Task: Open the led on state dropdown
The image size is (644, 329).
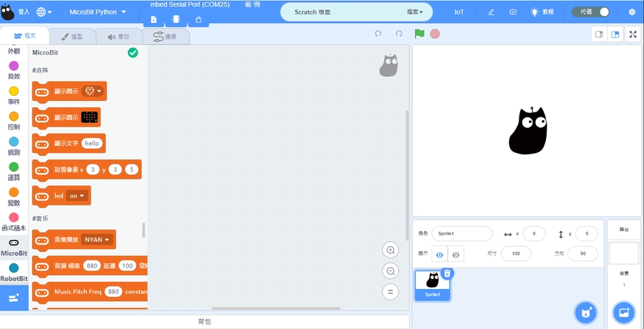Action: click(77, 195)
